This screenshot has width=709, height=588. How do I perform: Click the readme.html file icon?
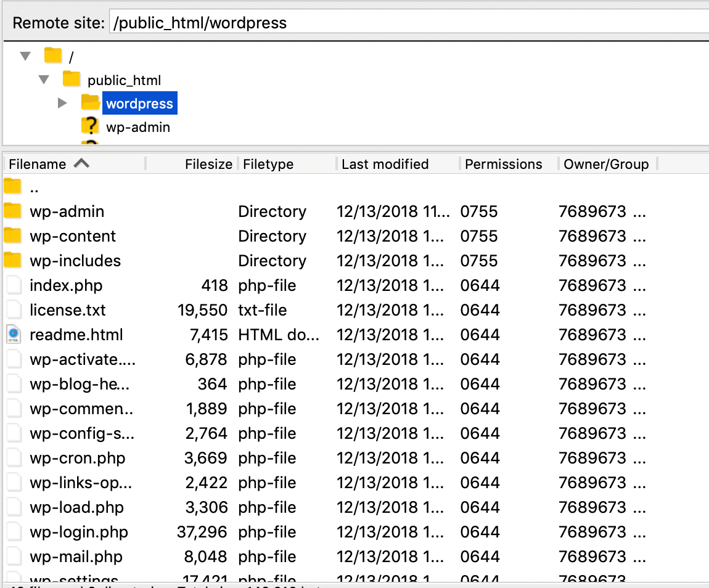(x=13, y=335)
